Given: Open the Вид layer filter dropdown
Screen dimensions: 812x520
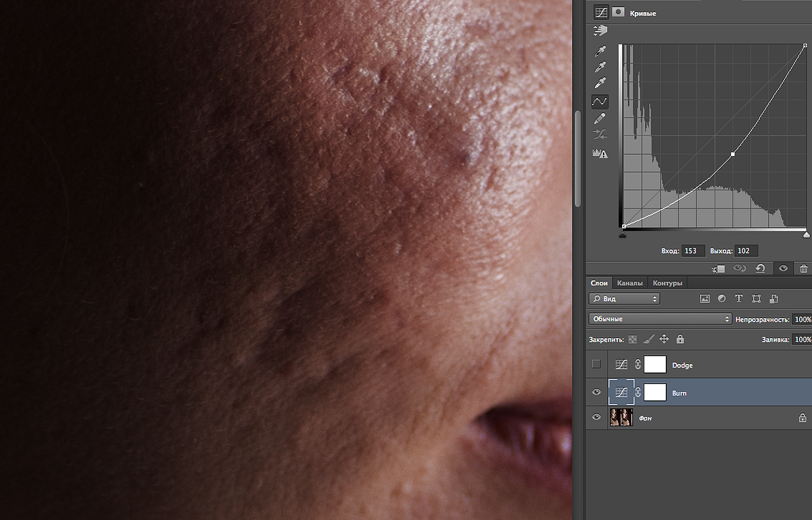Looking at the screenshot, I should pos(624,299).
